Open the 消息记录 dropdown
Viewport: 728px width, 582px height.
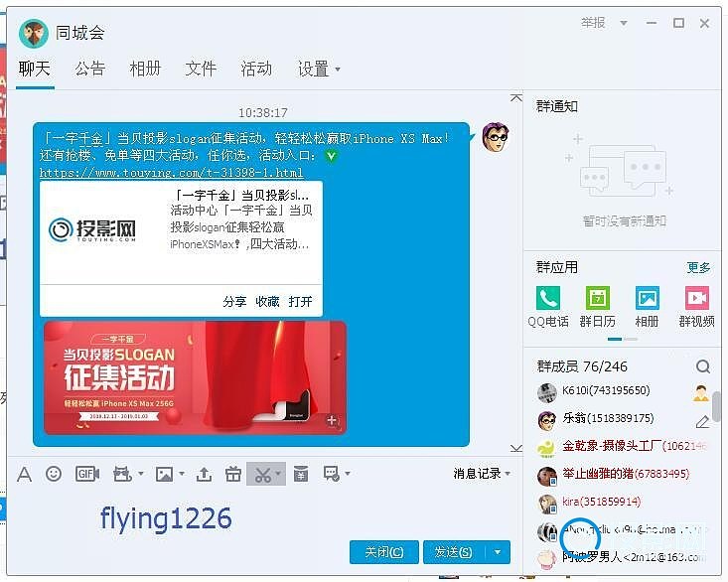pos(482,474)
